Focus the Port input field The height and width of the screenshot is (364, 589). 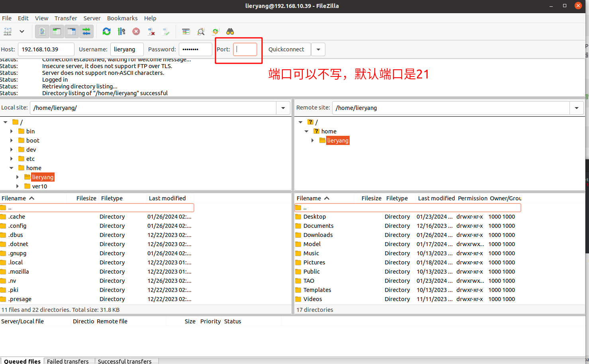245,49
